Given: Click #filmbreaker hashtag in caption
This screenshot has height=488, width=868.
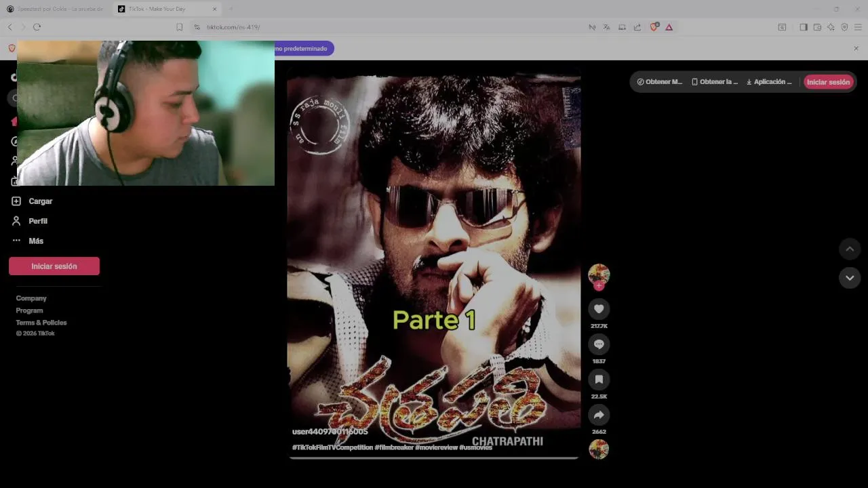Looking at the screenshot, I should coord(394,447).
